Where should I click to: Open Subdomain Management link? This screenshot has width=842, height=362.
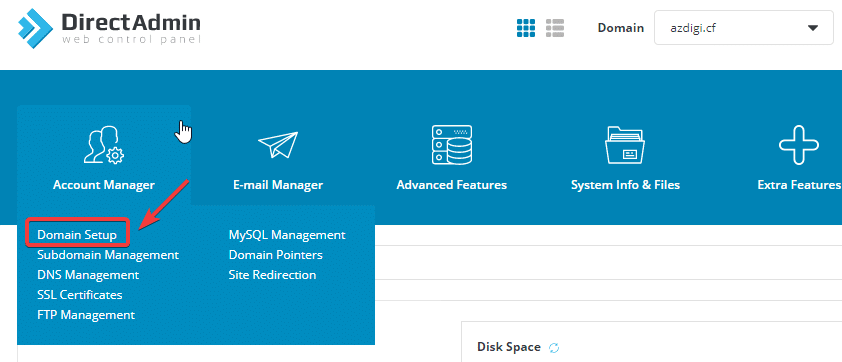108,255
